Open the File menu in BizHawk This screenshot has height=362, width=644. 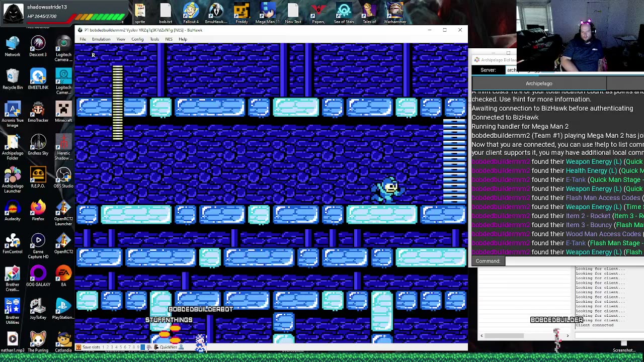click(x=83, y=39)
